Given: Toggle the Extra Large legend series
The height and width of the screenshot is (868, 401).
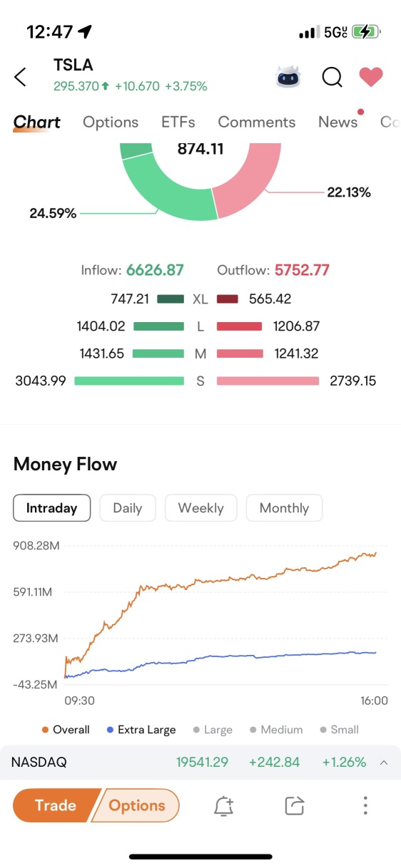Looking at the screenshot, I should point(141,730).
